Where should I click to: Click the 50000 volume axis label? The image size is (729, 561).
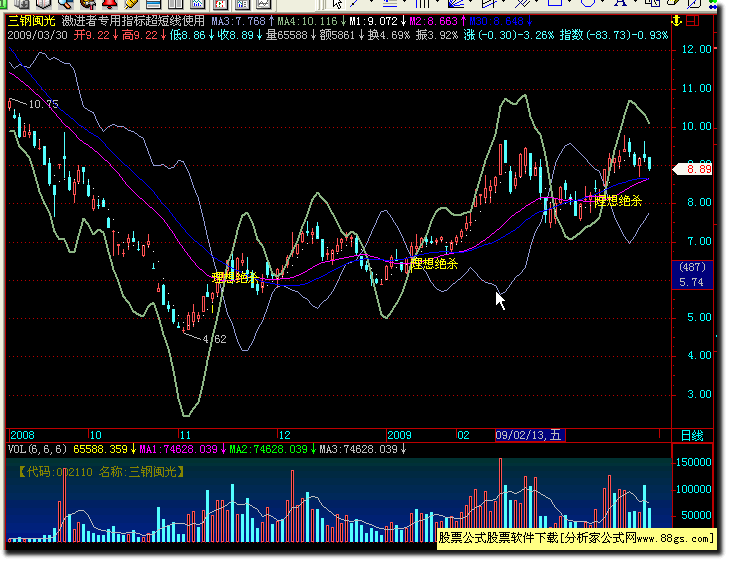click(x=696, y=515)
